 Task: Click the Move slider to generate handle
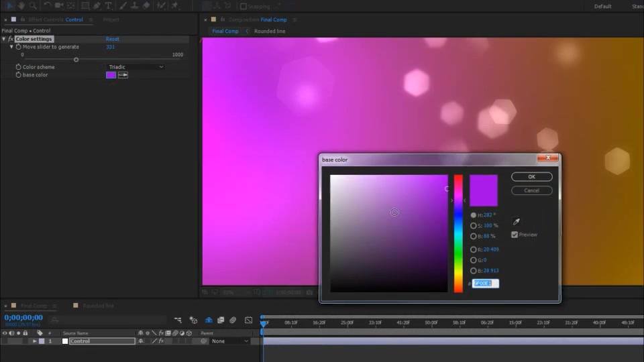[76, 60]
